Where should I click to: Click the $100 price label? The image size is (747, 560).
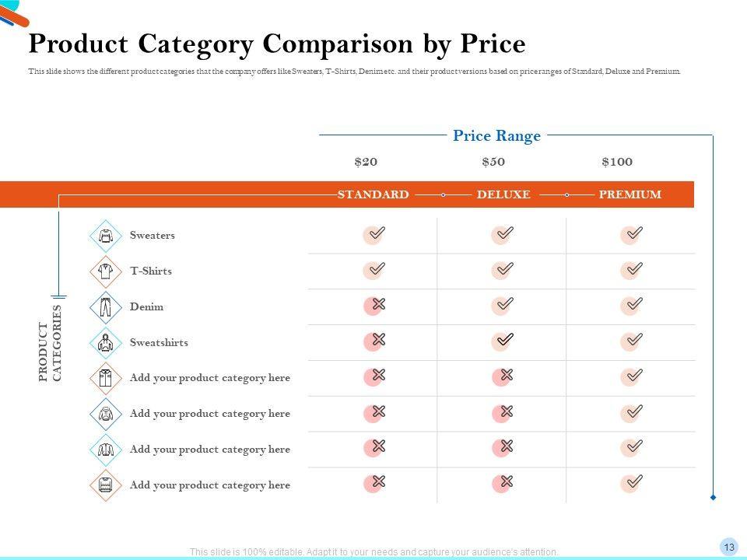point(617,162)
